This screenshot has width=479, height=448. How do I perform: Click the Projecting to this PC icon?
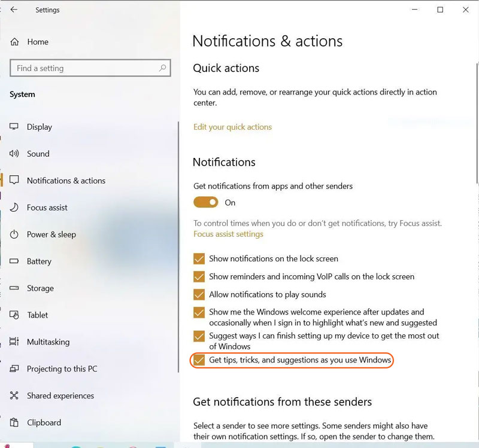pyautogui.click(x=14, y=368)
